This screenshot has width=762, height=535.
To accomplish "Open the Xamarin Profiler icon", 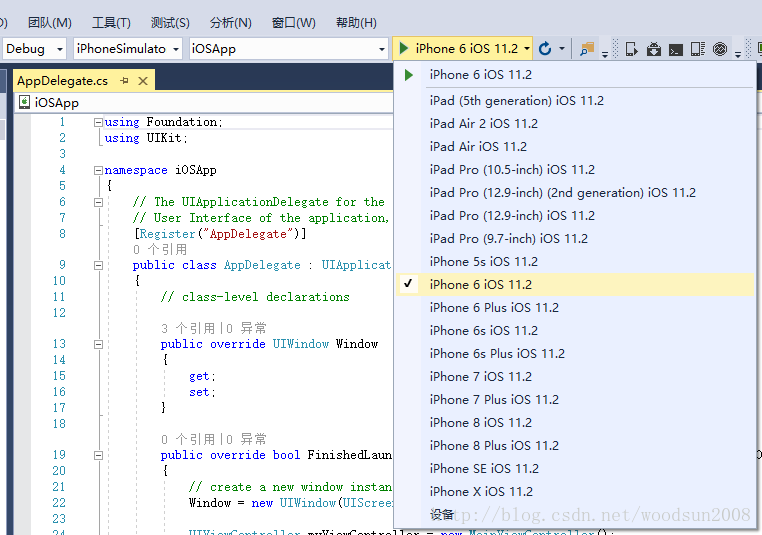I will tap(720, 49).
